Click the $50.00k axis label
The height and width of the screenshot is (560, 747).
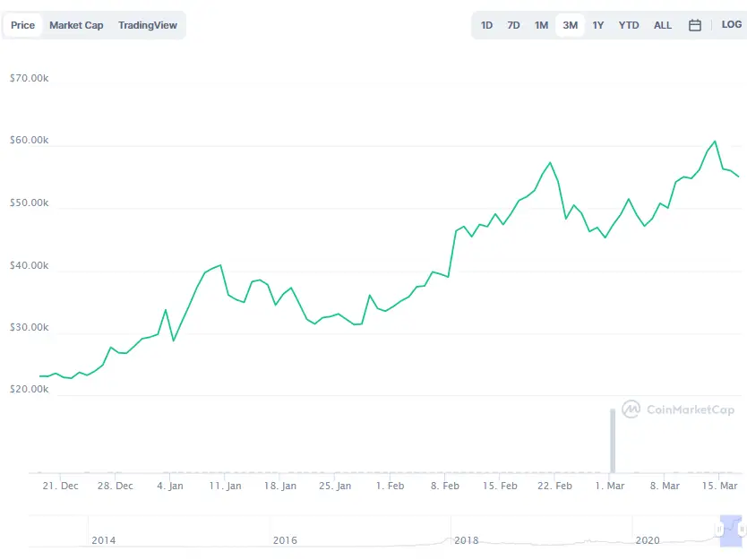click(x=29, y=203)
